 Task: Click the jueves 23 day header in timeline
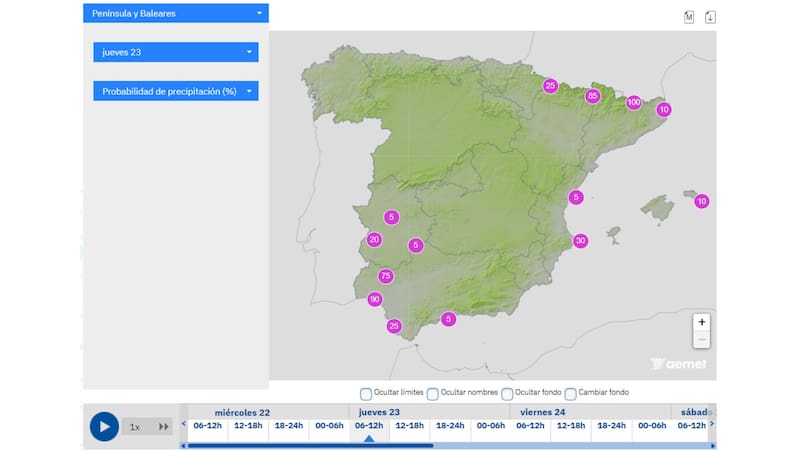pyautogui.click(x=379, y=412)
